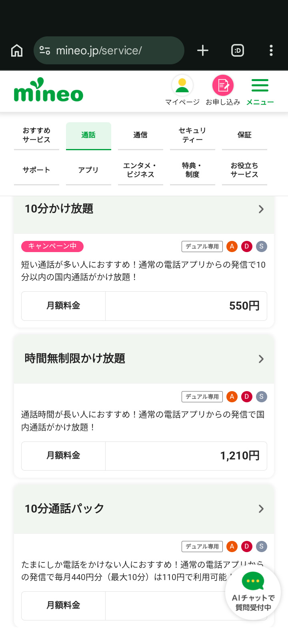The height and width of the screenshot is (644, 288).
Task: Open the セキュリティー tab
Action: click(x=192, y=135)
